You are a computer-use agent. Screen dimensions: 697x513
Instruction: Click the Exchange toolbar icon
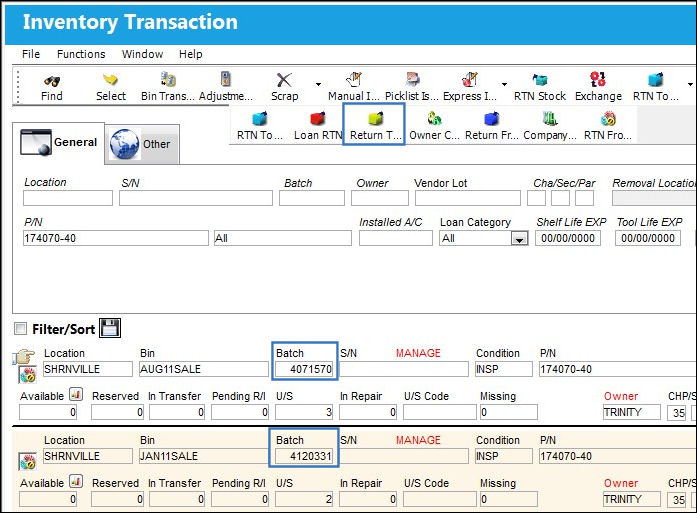[597, 79]
